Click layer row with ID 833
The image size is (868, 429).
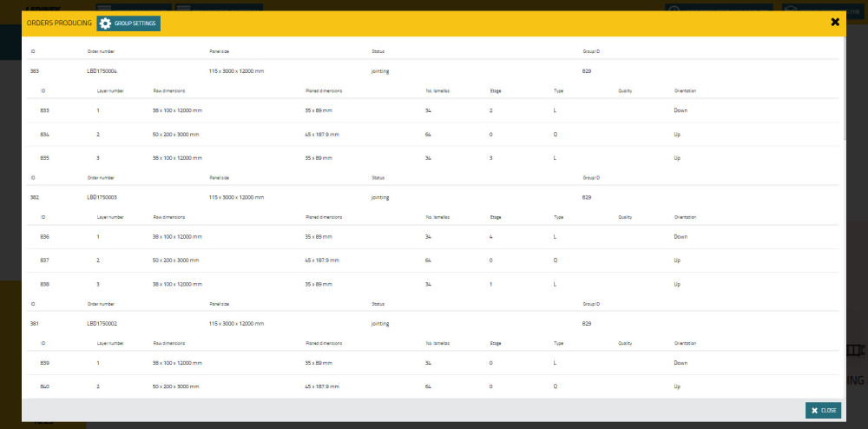[x=44, y=110]
